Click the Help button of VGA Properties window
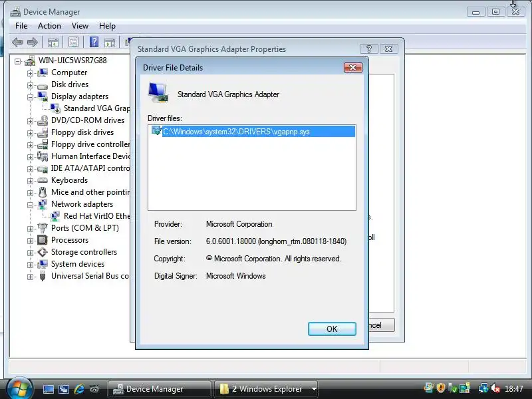 click(369, 49)
